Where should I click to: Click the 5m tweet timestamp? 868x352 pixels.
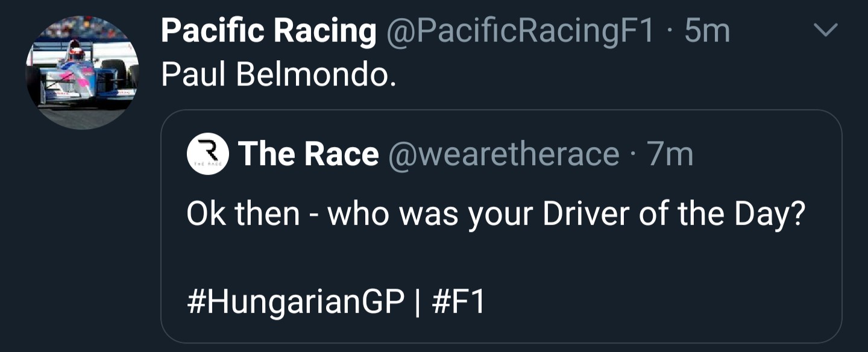point(708,30)
